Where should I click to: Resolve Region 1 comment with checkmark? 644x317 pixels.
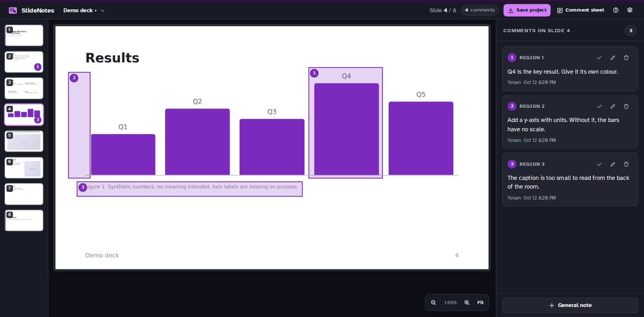click(x=599, y=58)
